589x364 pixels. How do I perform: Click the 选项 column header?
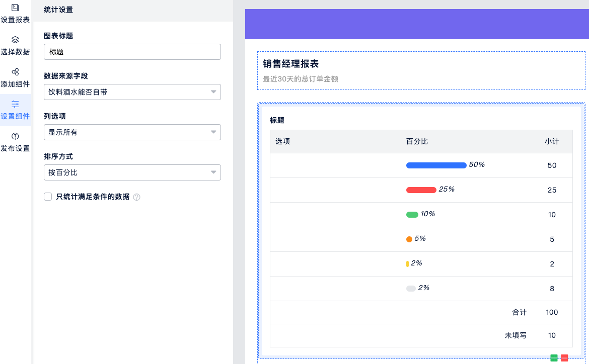[282, 142]
